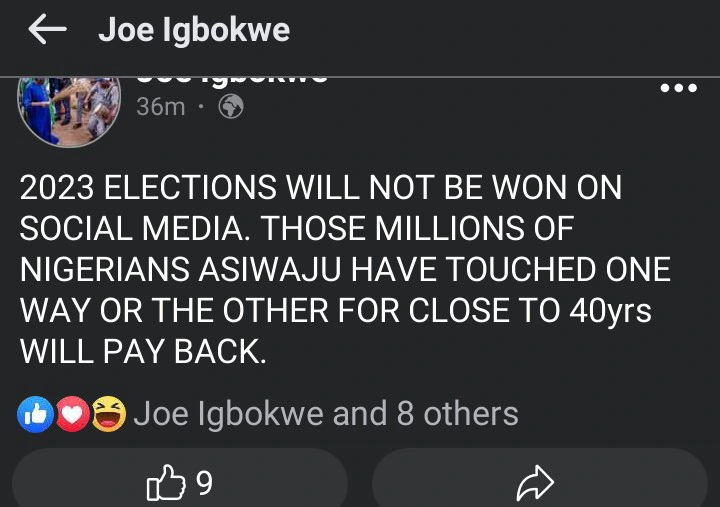720x507 pixels.
Task: Tap the 36m post timestamp
Action: click(x=160, y=106)
